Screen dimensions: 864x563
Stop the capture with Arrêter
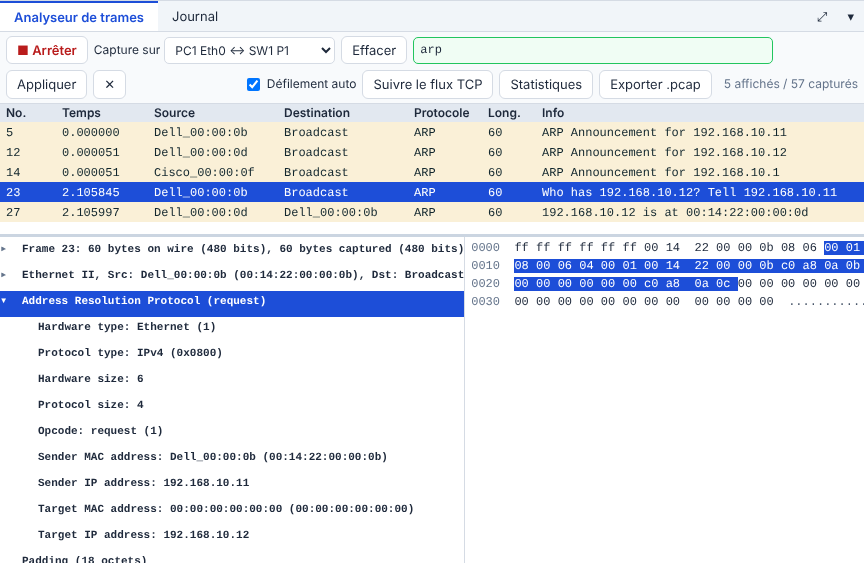pos(47,50)
